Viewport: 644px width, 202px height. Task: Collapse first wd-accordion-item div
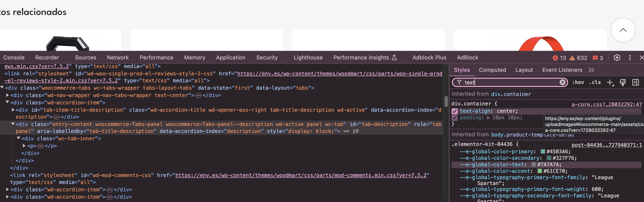[x=8, y=102]
